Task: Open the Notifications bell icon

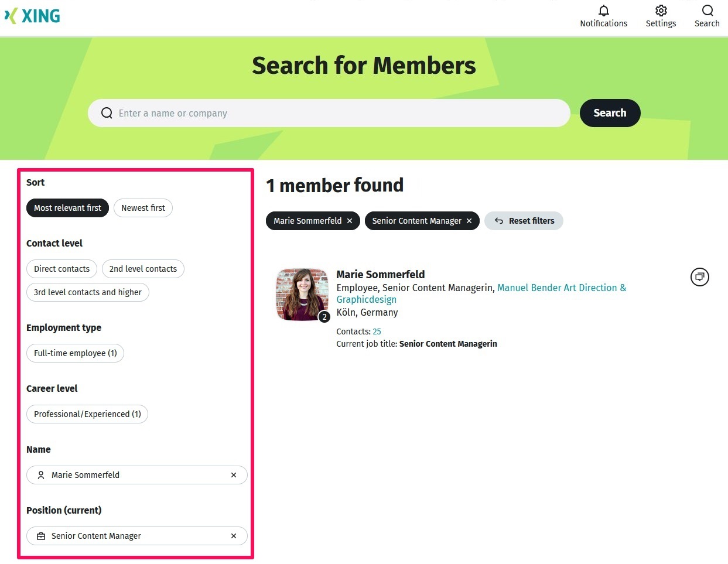Action: pyautogui.click(x=603, y=11)
